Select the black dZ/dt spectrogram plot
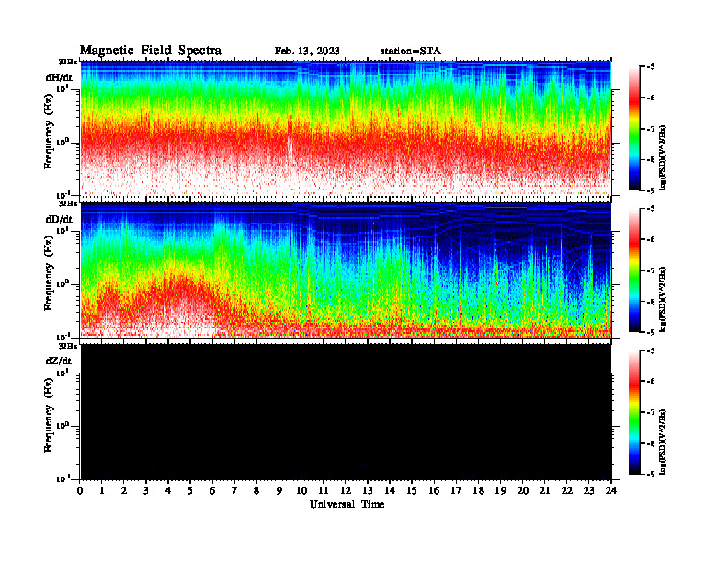This screenshot has width=728, height=563. click(x=346, y=412)
